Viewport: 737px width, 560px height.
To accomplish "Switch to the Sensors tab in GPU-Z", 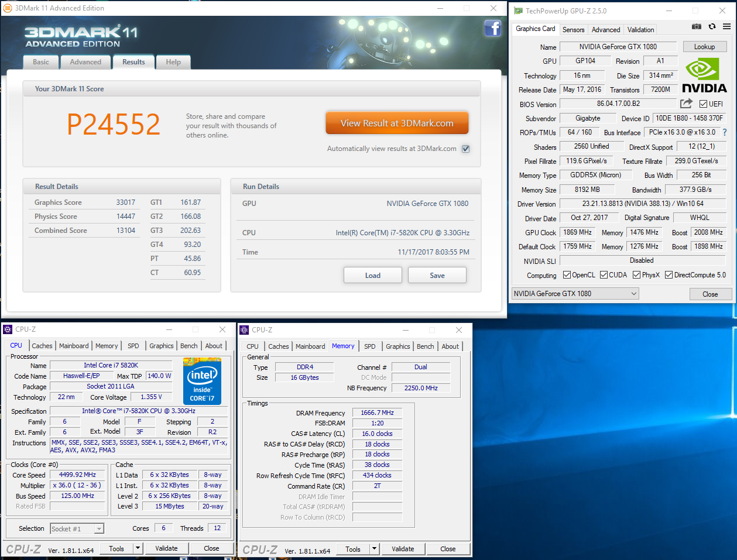I will [x=574, y=30].
